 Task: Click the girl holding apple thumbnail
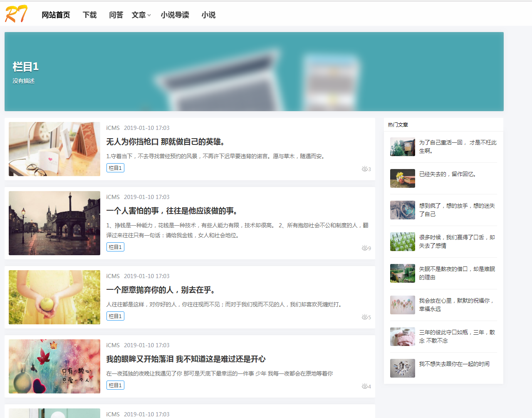point(54,297)
